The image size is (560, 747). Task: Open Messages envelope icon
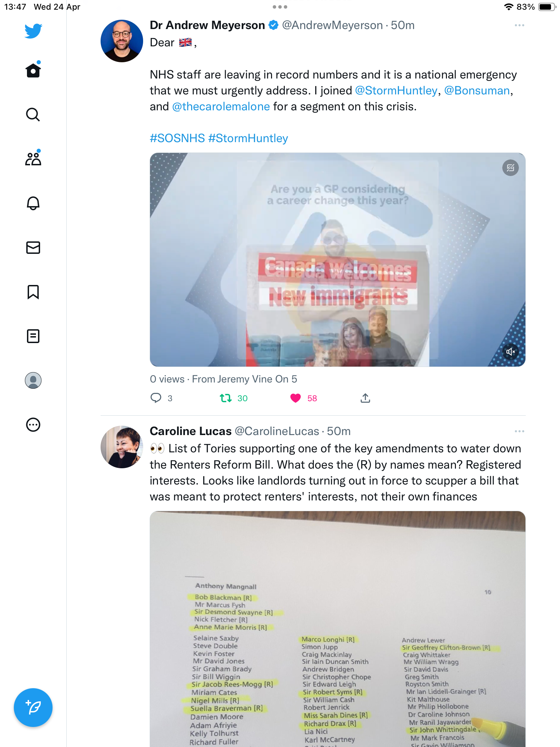[x=33, y=248]
